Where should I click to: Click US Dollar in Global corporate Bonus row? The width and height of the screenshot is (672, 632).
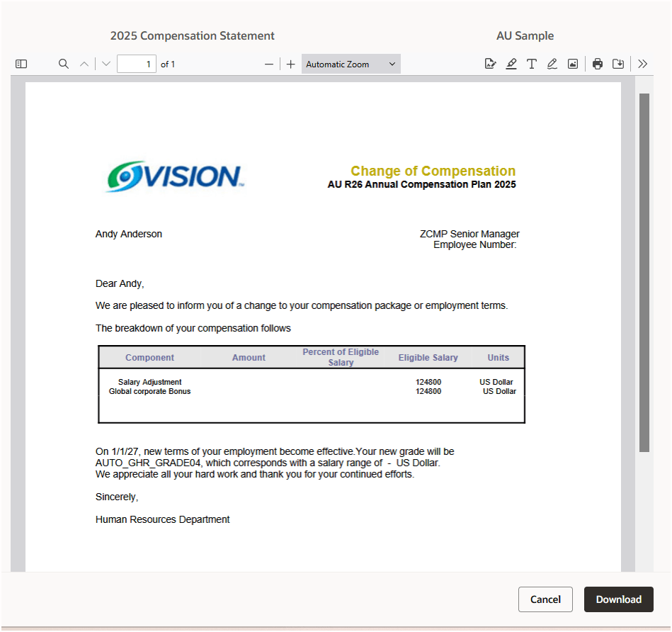(x=499, y=392)
